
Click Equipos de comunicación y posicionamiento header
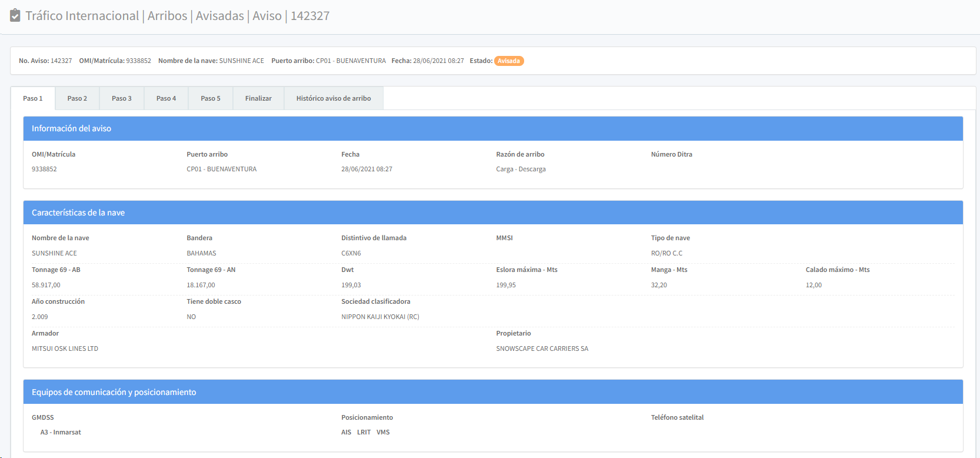pyautogui.click(x=114, y=392)
